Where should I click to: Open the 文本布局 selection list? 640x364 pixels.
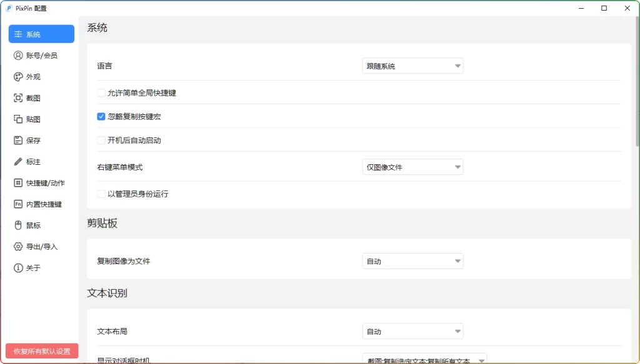[412, 331]
